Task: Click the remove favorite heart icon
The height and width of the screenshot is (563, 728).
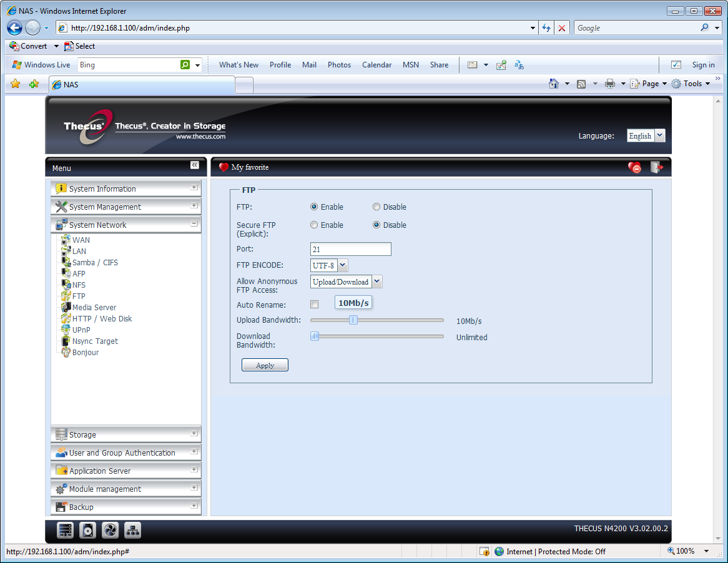Action: coord(634,167)
